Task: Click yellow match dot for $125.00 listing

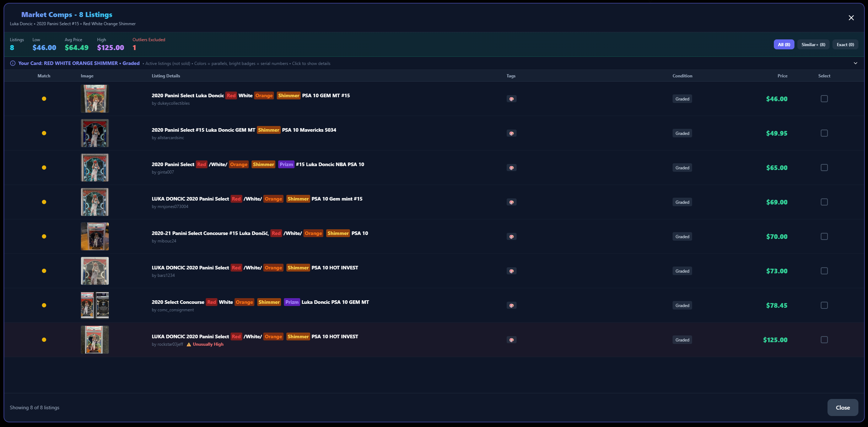Action: (x=44, y=340)
